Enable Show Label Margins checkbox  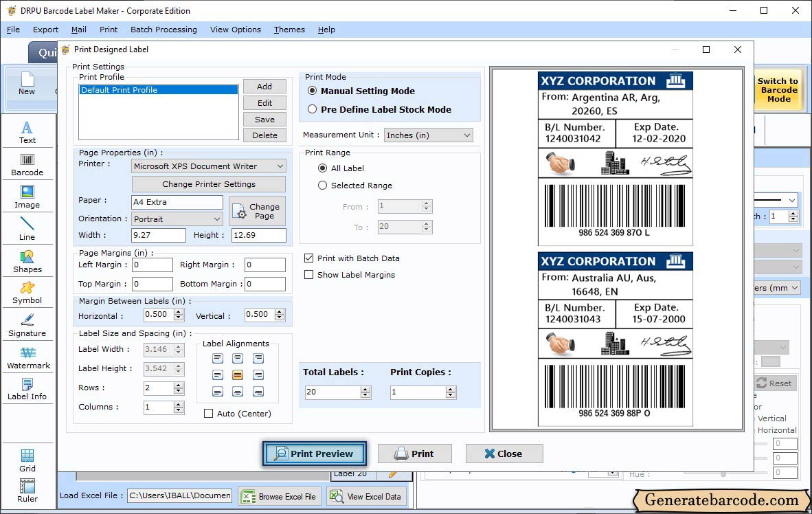(308, 275)
